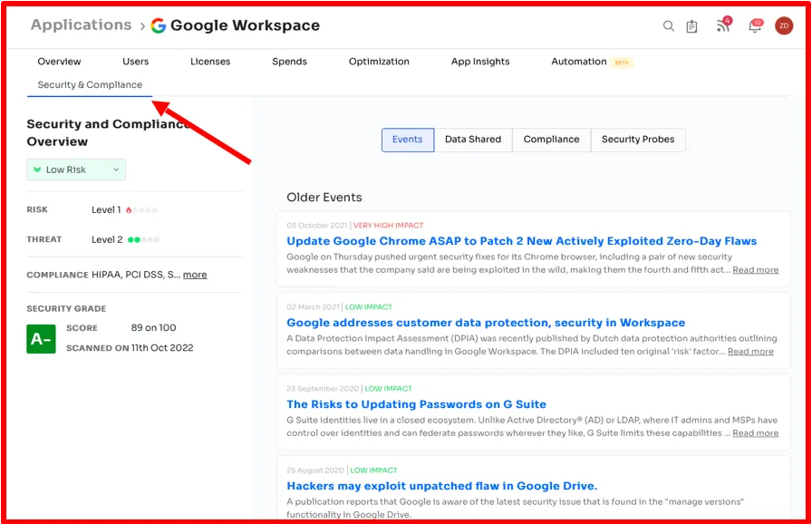Select the Optimization tab

click(x=379, y=62)
